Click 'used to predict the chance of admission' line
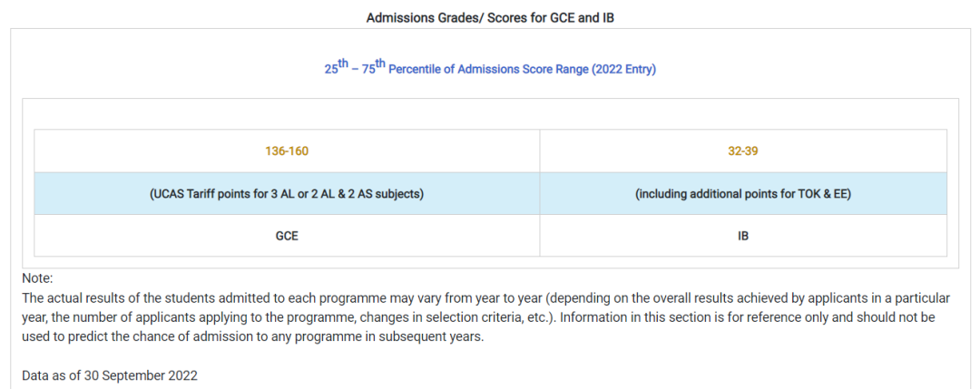The width and height of the screenshot is (980, 389). (x=136, y=336)
